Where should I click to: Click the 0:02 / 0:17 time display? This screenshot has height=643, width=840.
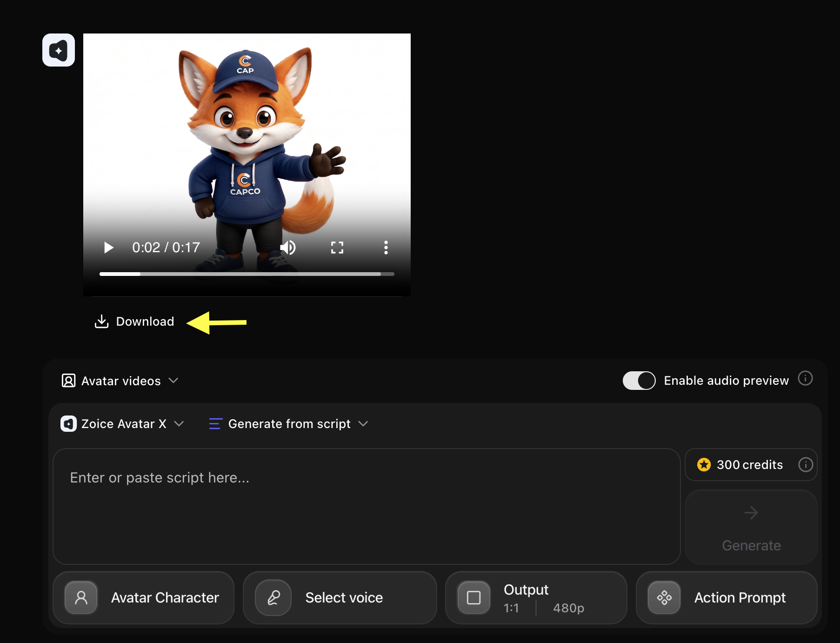click(166, 248)
